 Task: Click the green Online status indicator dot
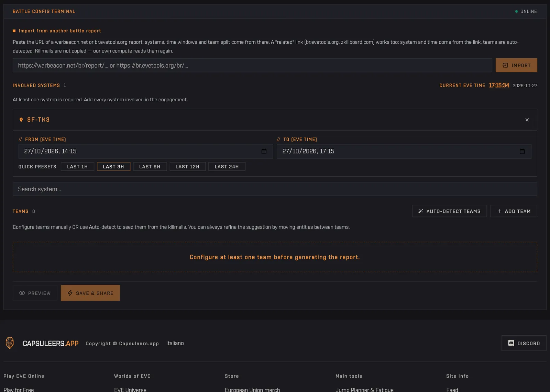(x=516, y=11)
